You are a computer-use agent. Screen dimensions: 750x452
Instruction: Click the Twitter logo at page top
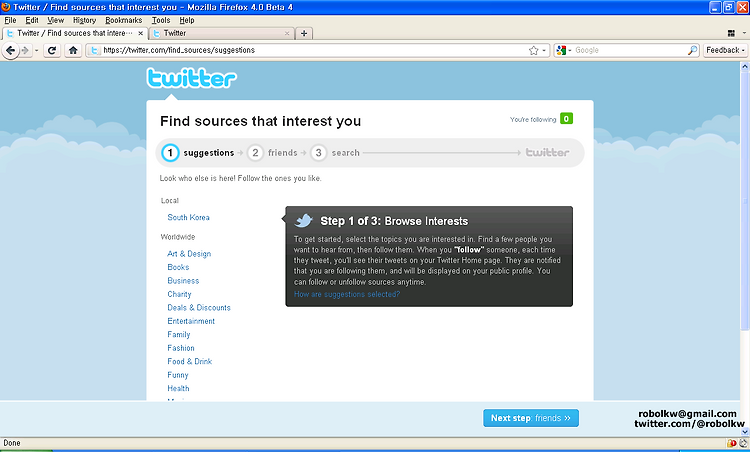[x=191, y=78]
